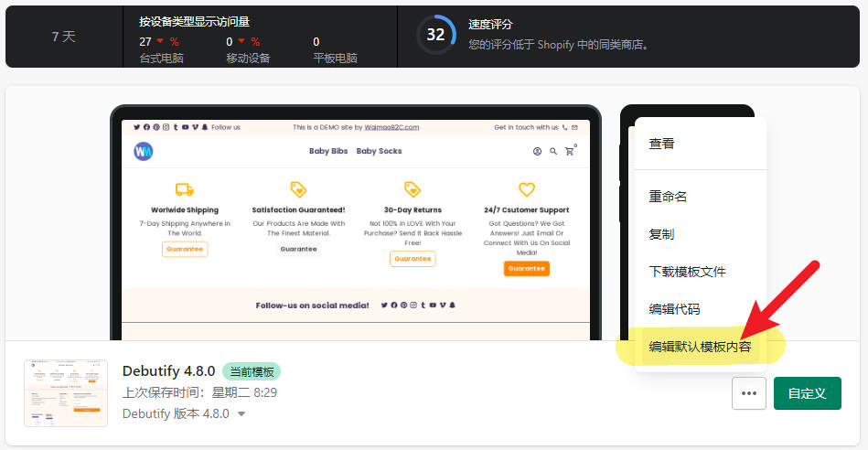This screenshot has height=450, width=868.
Task: Click Guarantee button under Worldwide Shipping
Action: coord(185,249)
